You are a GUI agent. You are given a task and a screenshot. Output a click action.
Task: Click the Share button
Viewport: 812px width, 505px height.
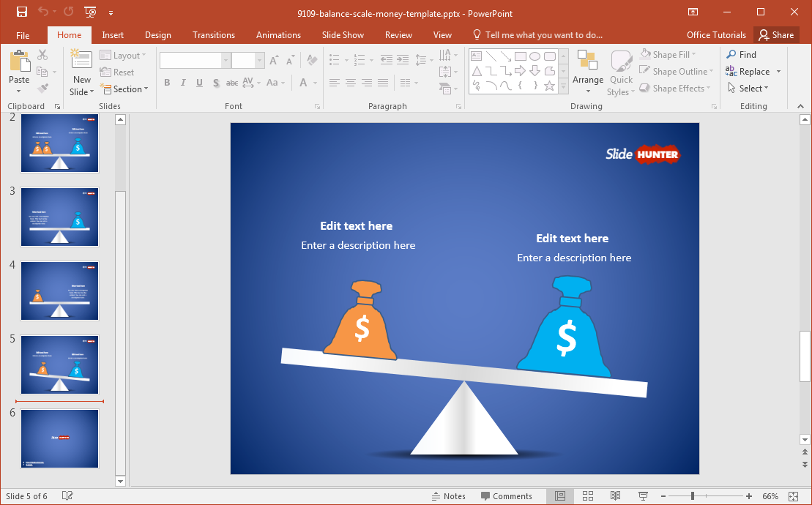(776, 34)
